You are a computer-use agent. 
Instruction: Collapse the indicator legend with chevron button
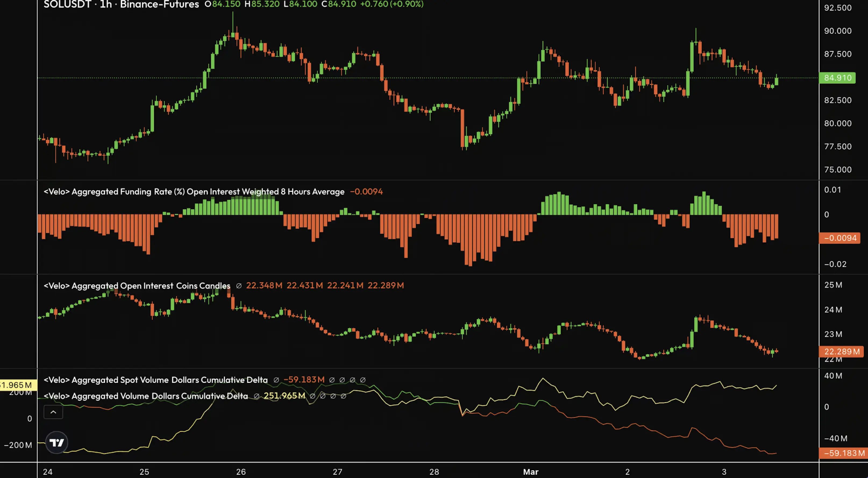point(53,412)
